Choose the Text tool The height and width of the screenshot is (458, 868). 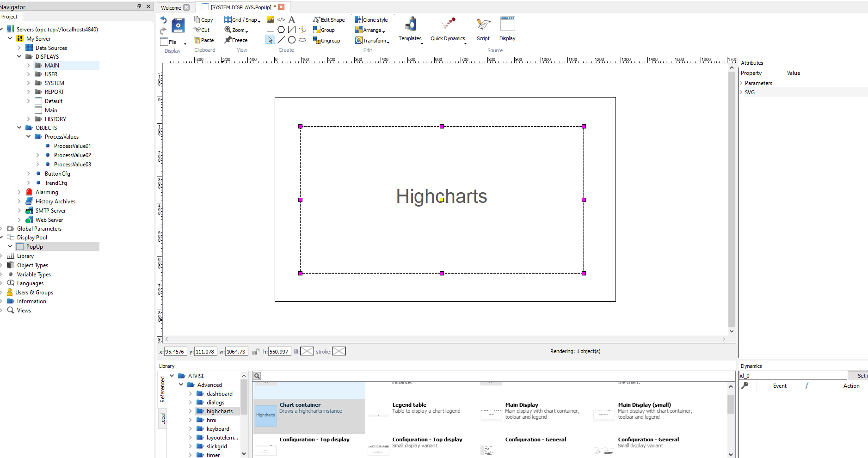point(292,19)
